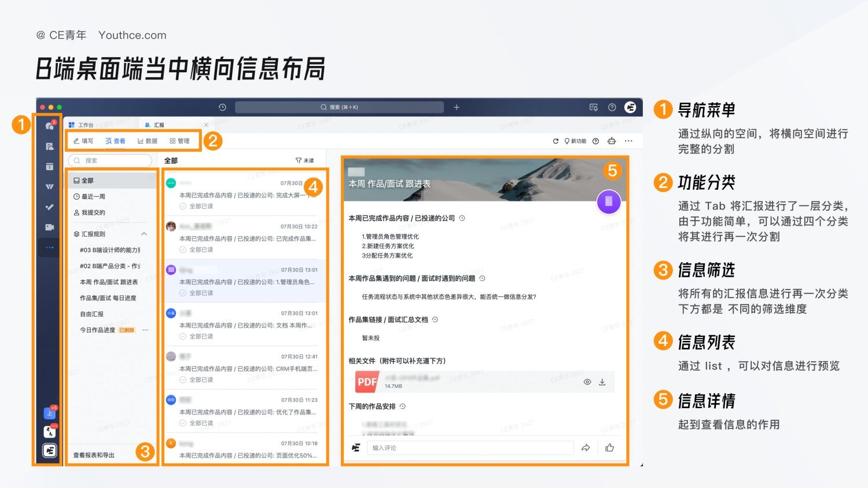Close the 汇报 tab

click(x=206, y=125)
